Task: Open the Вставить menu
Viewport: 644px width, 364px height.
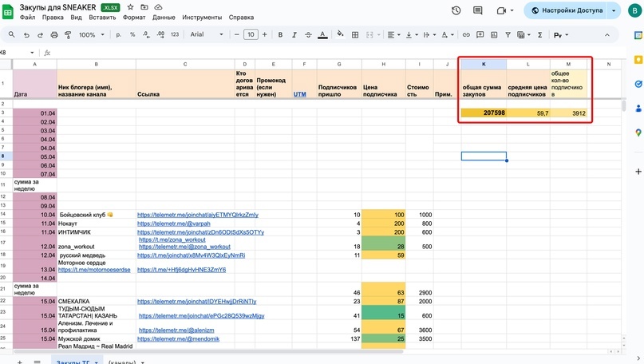Action: pyautogui.click(x=102, y=18)
